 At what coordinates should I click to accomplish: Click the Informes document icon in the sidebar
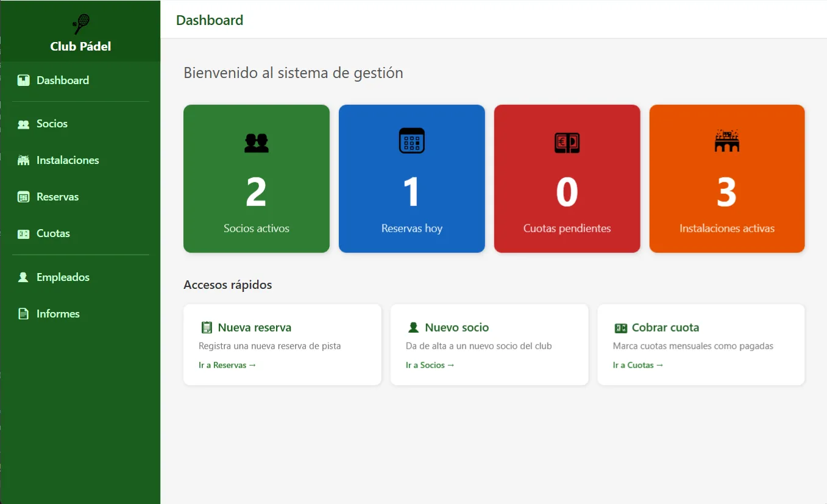(23, 314)
